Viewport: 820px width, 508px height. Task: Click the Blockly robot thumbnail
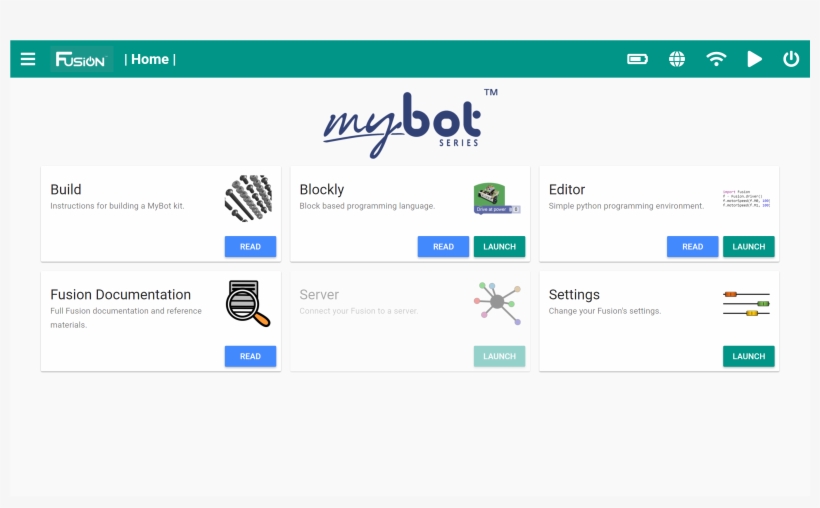(x=497, y=198)
